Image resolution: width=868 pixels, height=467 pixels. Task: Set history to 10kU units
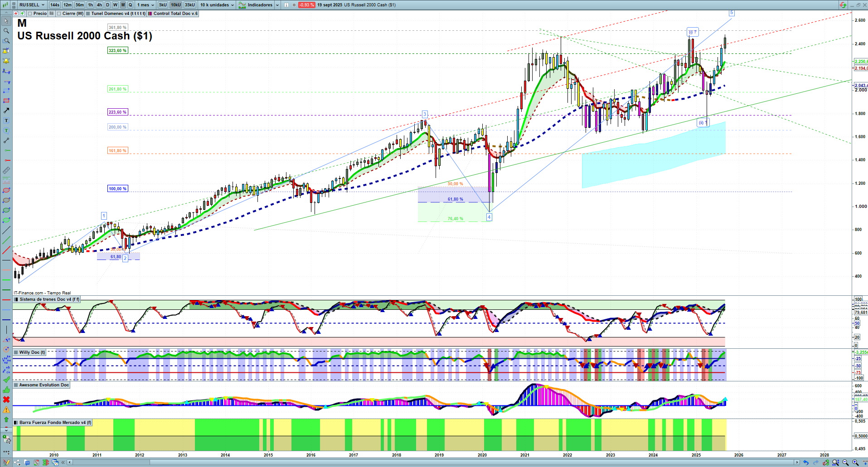(176, 5)
